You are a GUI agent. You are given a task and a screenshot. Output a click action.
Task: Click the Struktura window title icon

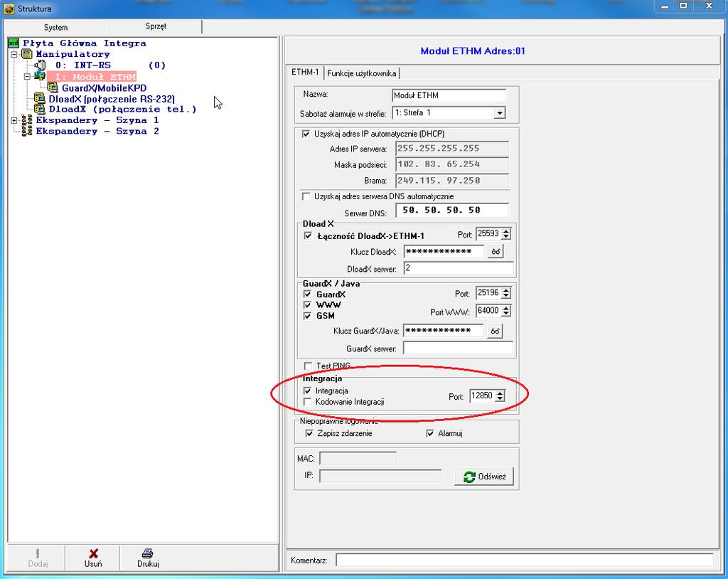(9, 9)
